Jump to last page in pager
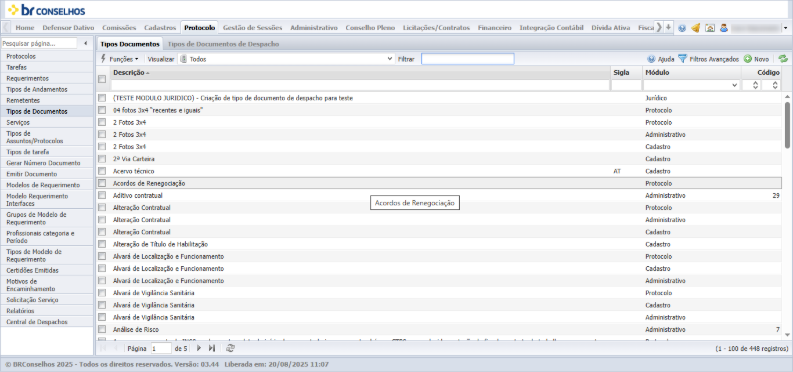The width and height of the screenshot is (793, 372). pos(212,348)
